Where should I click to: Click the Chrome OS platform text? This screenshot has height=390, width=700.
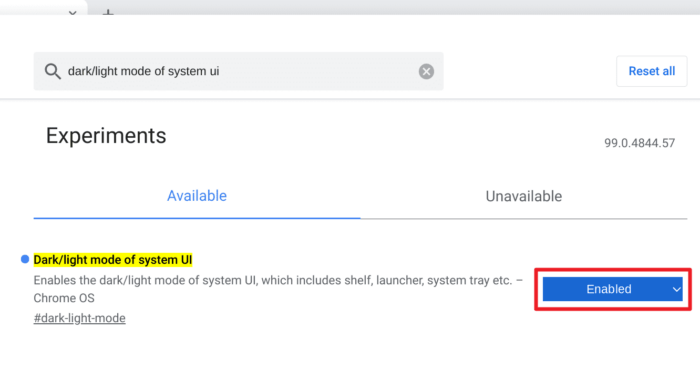[64, 298]
